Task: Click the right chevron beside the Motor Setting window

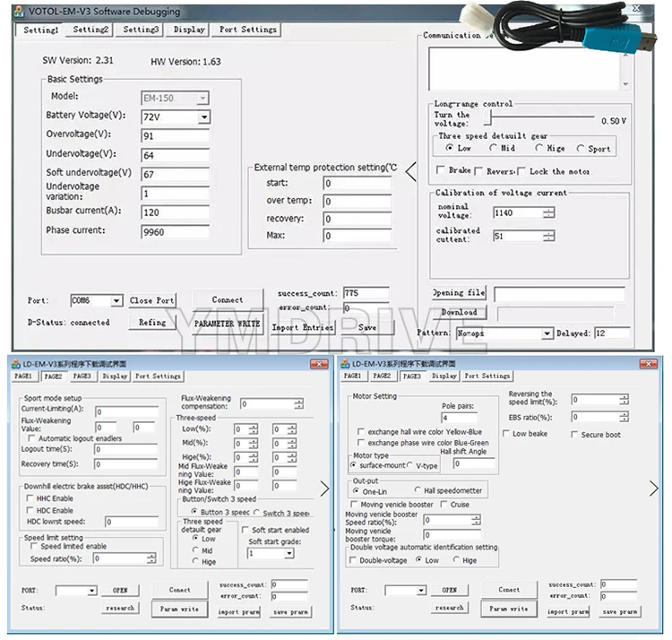Action: (653, 489)
